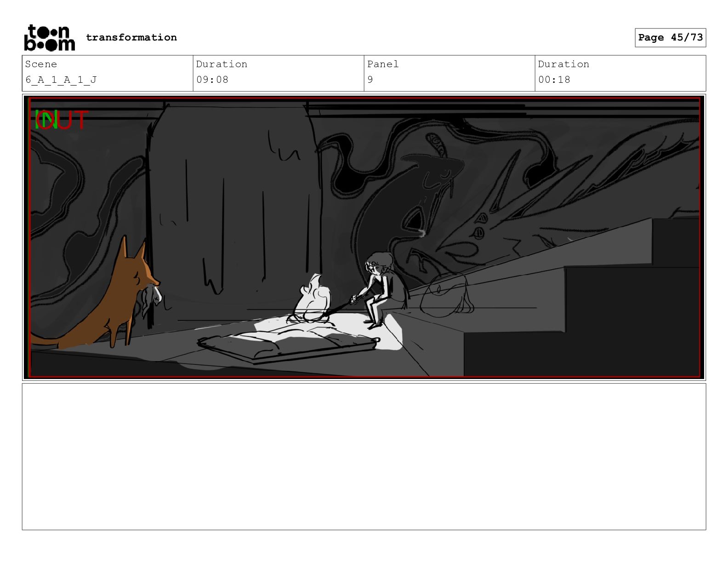Click the 'Page 45/73' page indicator
The width and height of the screenshot is (728, 563).
pos(671,37)
